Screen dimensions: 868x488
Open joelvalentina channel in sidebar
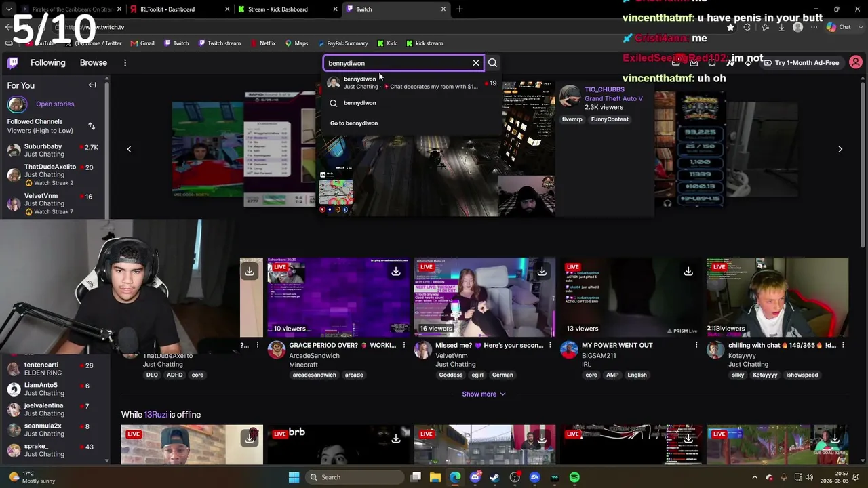[53, 409]
